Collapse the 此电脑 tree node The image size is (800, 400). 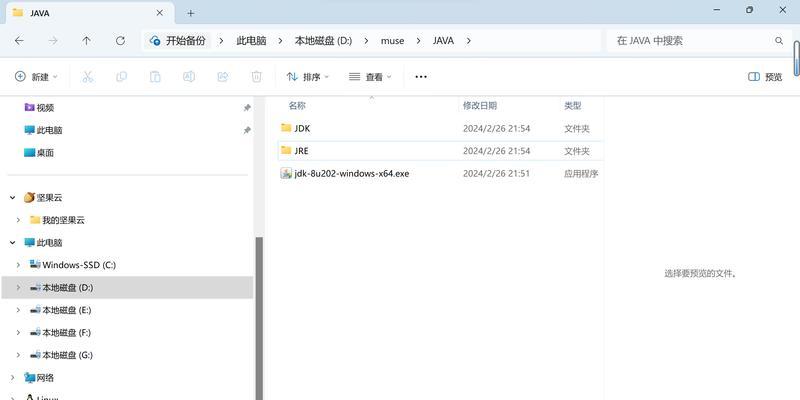(x=13, y=242)
